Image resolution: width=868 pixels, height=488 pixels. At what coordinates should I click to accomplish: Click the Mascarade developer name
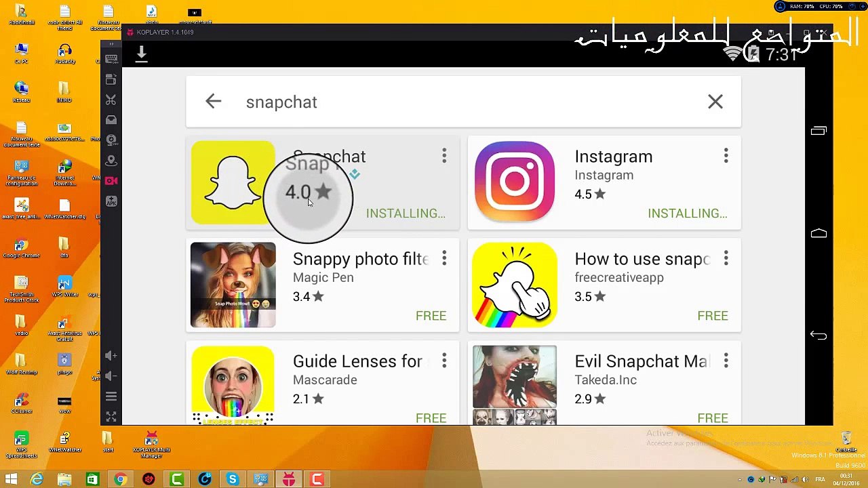325,380
